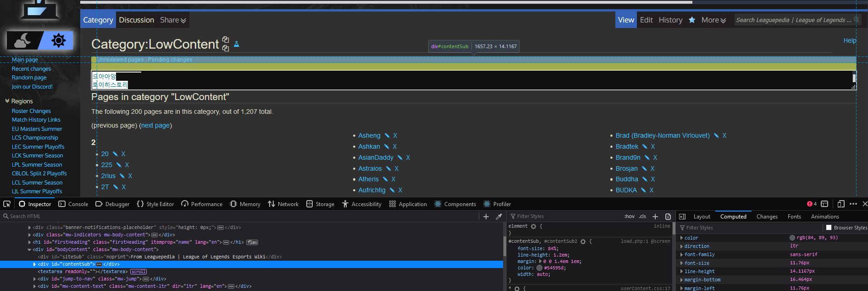Switch to the Style Editor tab
This screenshot has width=868, height=291.
[x=155, y=204]
